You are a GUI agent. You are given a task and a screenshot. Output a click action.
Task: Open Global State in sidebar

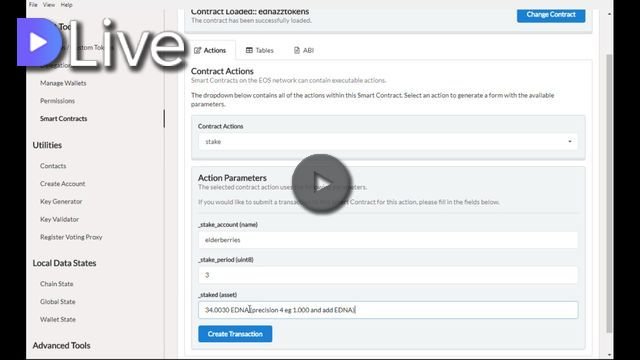[58, 302]
